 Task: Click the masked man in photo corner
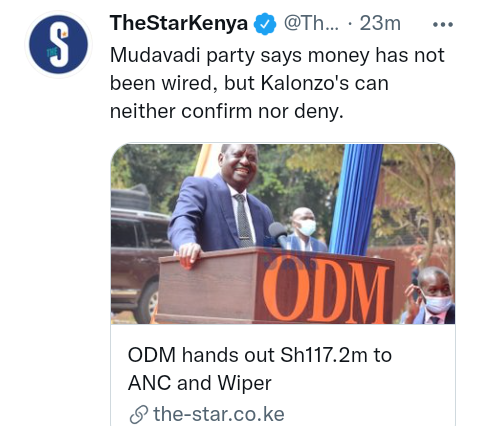pyautogui.click(x=431, y=296)
